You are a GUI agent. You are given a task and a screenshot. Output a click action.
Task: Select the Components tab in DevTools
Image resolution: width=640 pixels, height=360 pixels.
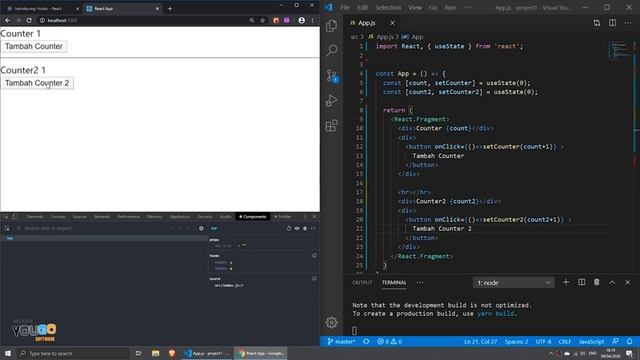[x=253, y=216]
